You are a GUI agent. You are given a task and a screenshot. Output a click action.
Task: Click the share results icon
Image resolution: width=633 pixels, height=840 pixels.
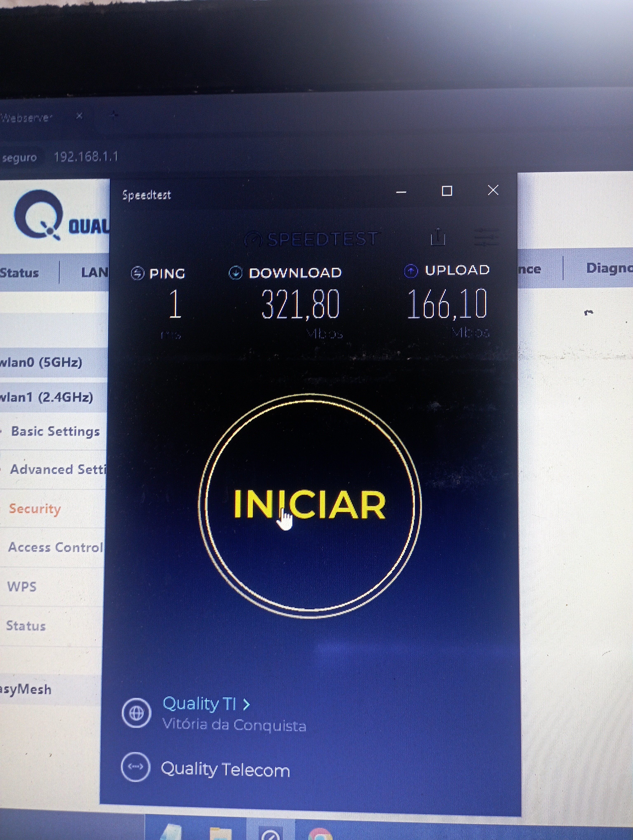(x=438, y=237)
